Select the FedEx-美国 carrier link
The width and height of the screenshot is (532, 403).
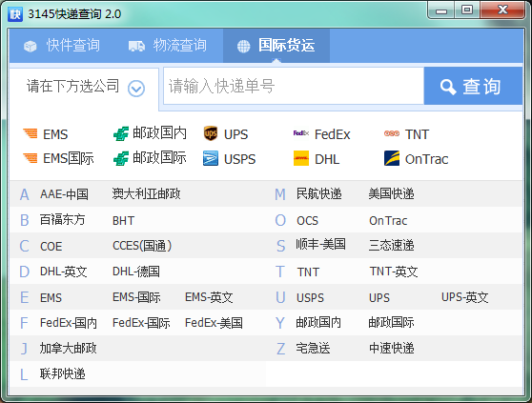[214, 323]
